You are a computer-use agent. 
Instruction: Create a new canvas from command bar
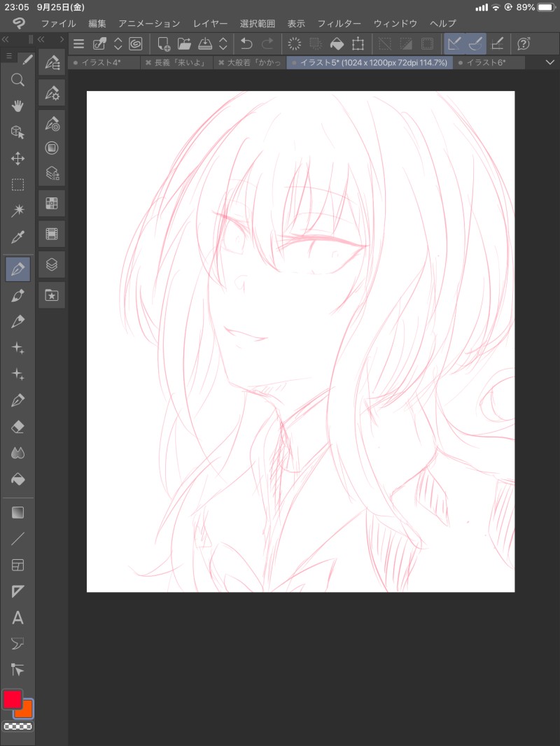point(164,44)
